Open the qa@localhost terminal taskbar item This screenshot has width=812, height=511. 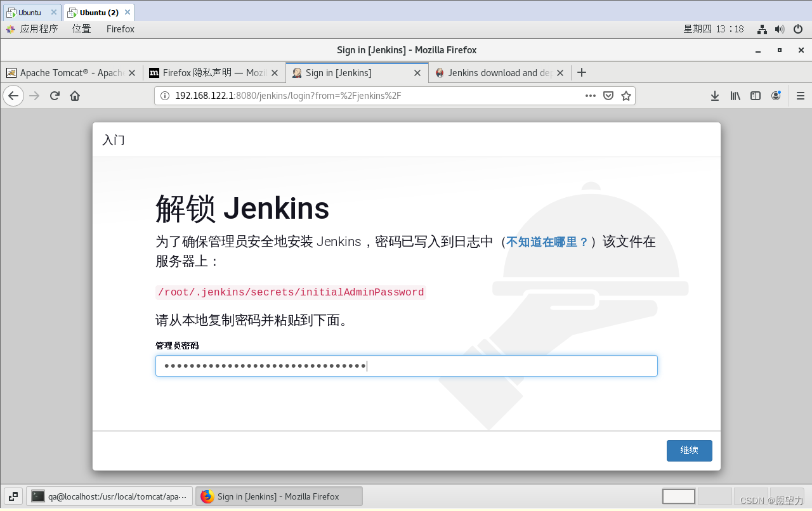109,496
